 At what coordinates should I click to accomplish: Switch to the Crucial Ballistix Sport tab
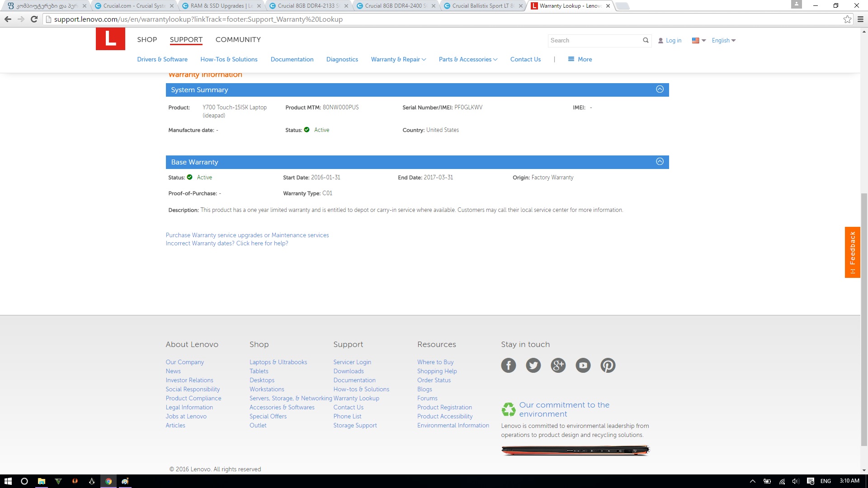pyautogui.click(x=481, y=6)
